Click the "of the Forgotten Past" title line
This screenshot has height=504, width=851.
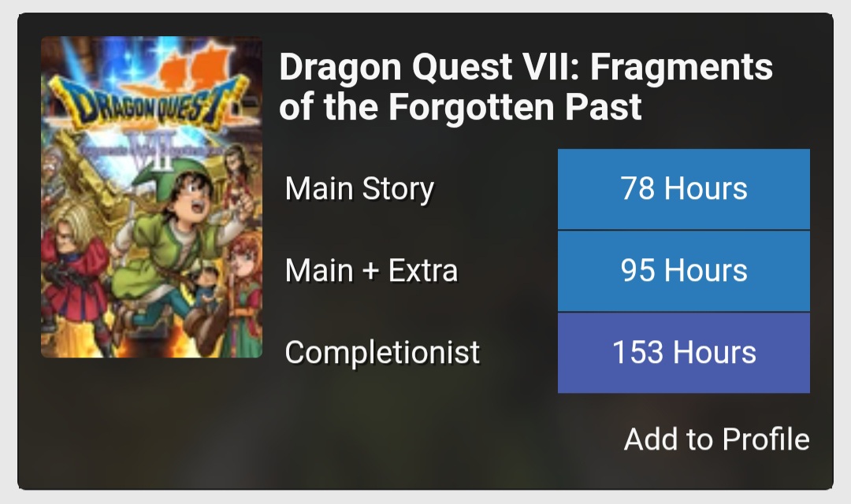coord(460,107)
